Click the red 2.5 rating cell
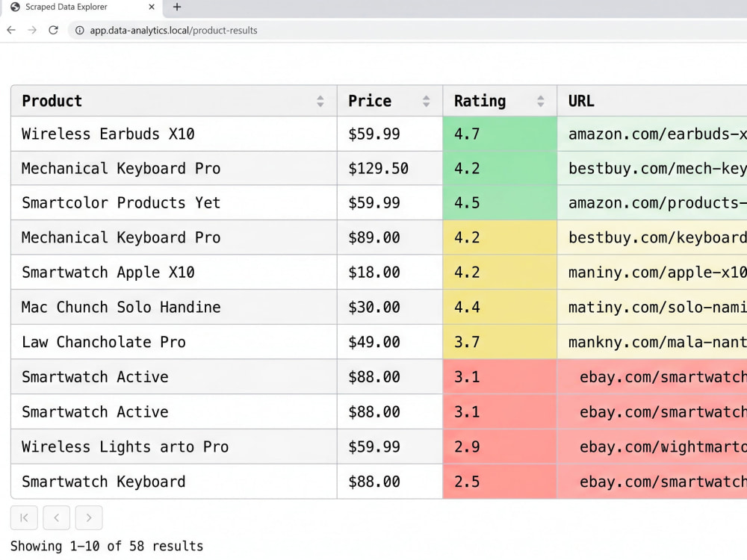Viewport: 747px width, 560px height. point(500,482)
